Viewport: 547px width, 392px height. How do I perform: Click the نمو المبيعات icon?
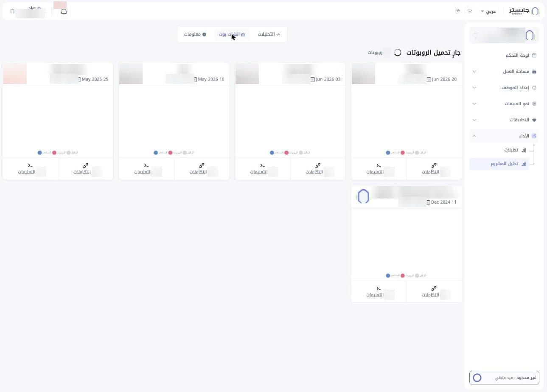tap(534, 104)
